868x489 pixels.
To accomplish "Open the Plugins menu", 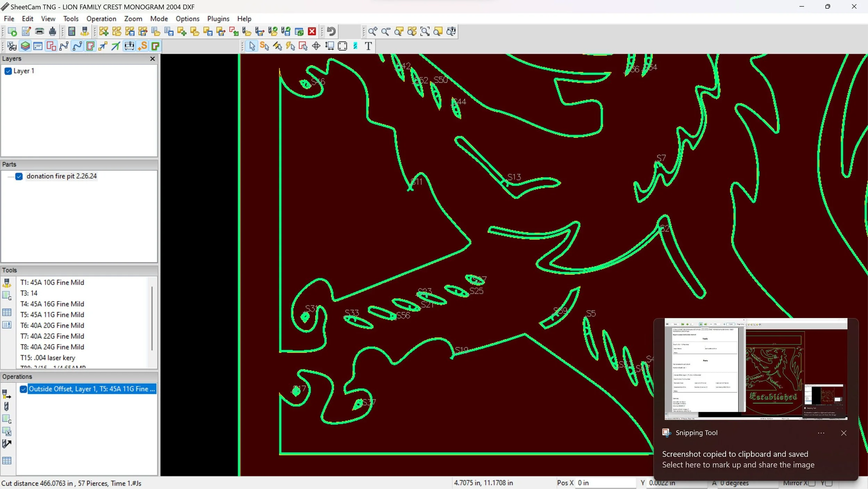I will coord(218,19).
